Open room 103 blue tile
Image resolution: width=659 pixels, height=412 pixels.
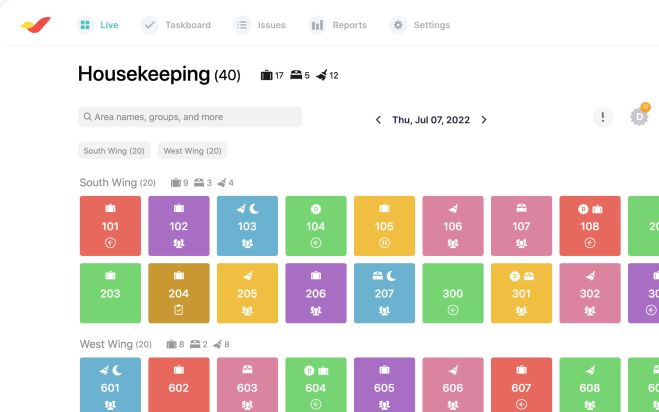(x=247, y=226)
